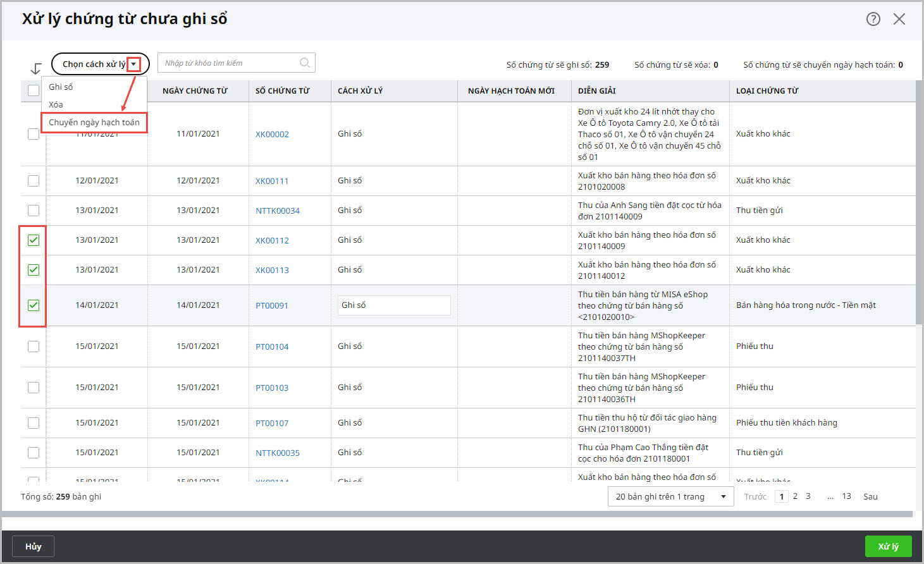Click the green 'Xử lý' button
924x564 pixels.
click(888, 546)
